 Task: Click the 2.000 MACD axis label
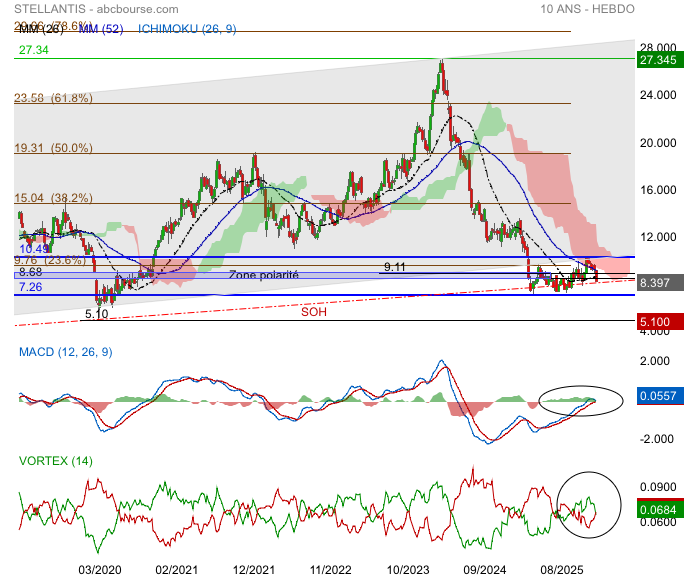click(x=654, y=361)
